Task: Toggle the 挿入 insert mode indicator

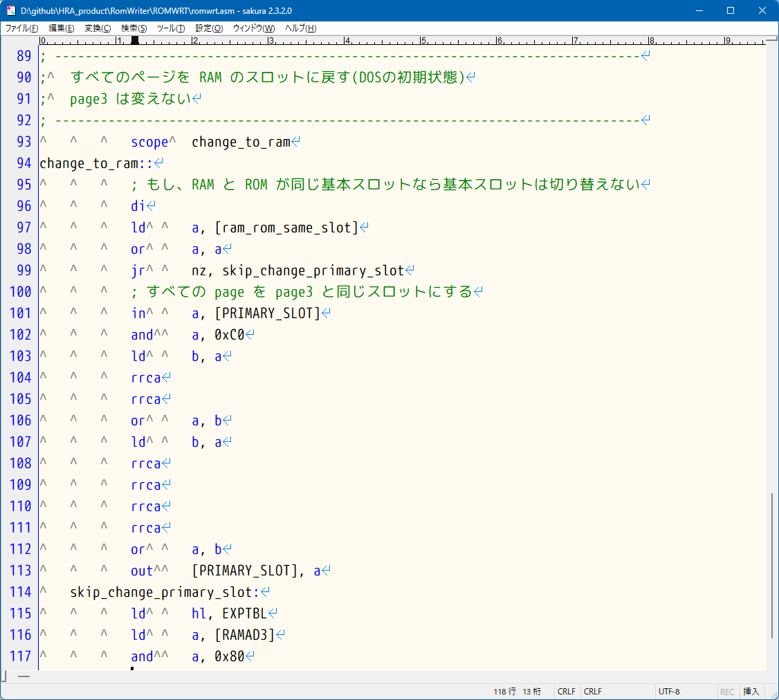Action: tap(751, 692)
